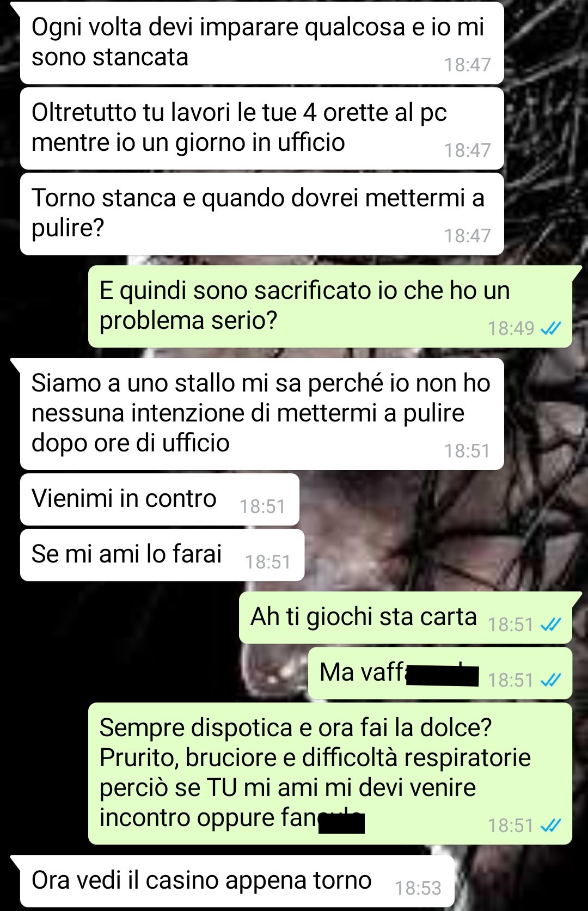Tap the 18:53 timestamp on last message
The image size is (588, 911).
pyautogui.click(x=418, y=888)
